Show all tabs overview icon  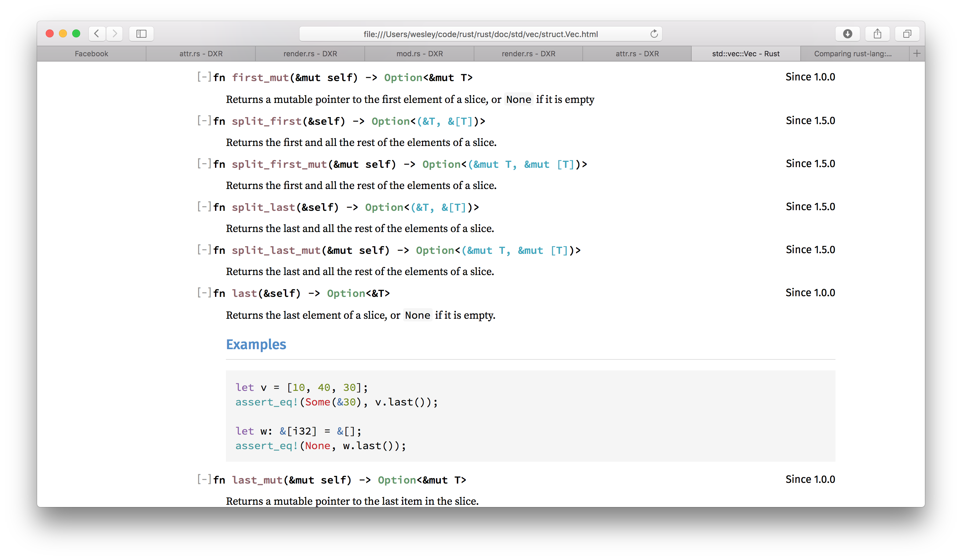coord(907,33)
